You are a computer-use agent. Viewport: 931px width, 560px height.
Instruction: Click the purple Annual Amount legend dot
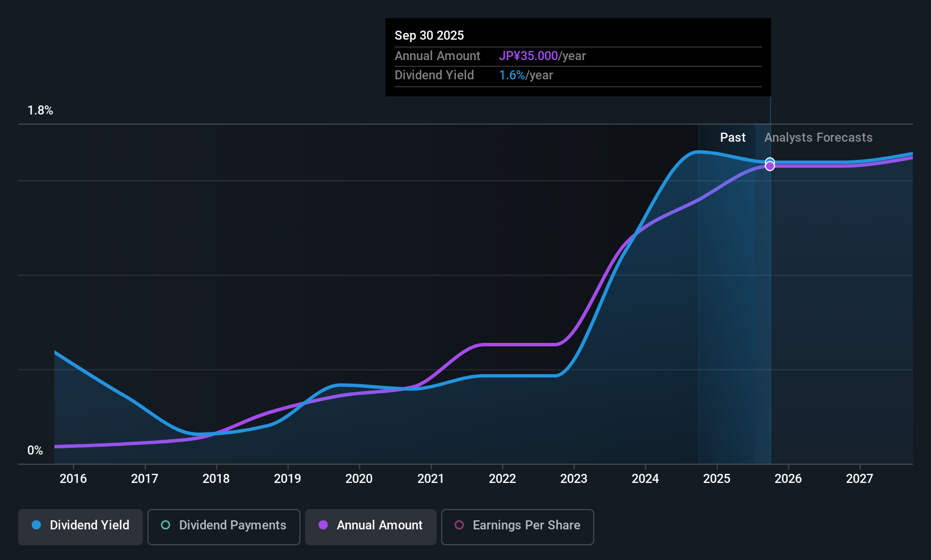pyautogui.click(x=323, y=525)
